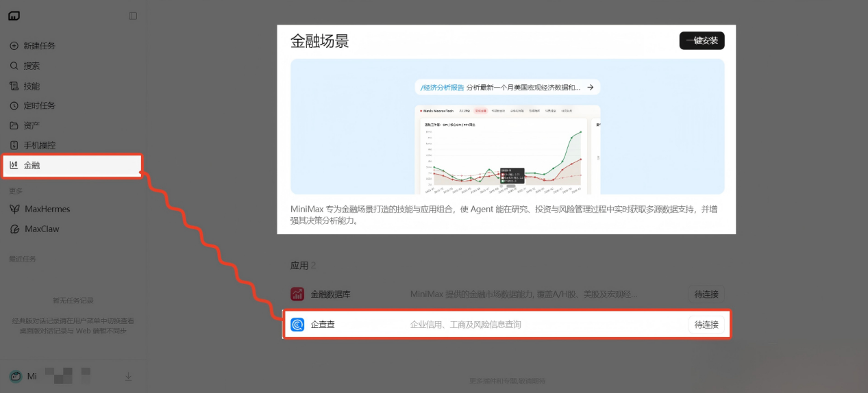Click the /经济分析报告 command text
This screenshot has height=393, width=868.
[442, 88]
